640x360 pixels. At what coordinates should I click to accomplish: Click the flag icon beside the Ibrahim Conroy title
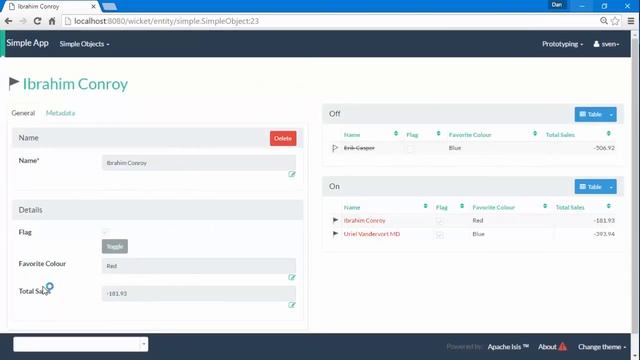pyautogui.click(x=14, y=83)
